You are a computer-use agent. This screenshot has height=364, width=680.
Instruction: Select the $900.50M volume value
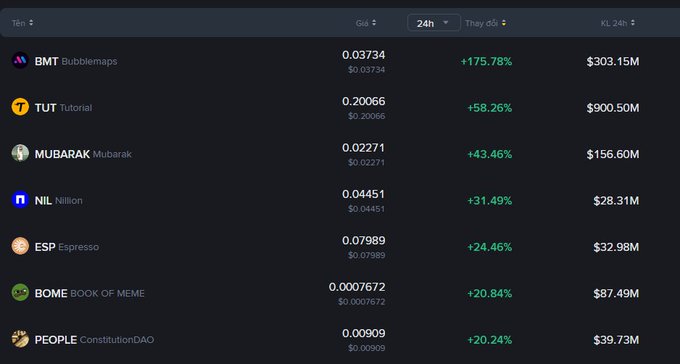(x=613, y=108)
